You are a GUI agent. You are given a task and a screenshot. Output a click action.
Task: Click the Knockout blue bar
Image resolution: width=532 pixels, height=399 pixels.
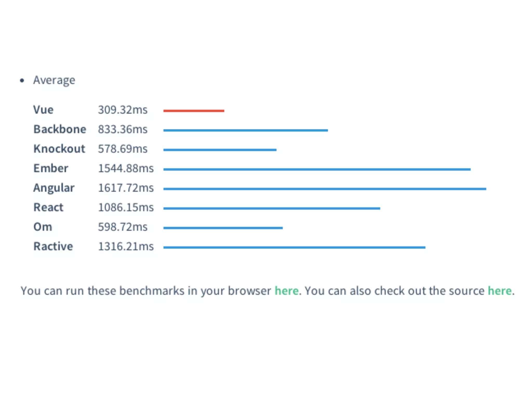[220, 150]
